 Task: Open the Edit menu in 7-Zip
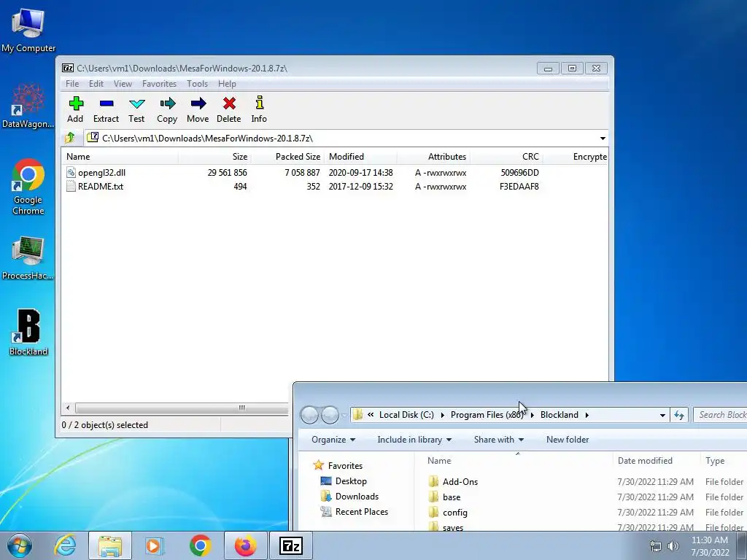coord(96,84)
